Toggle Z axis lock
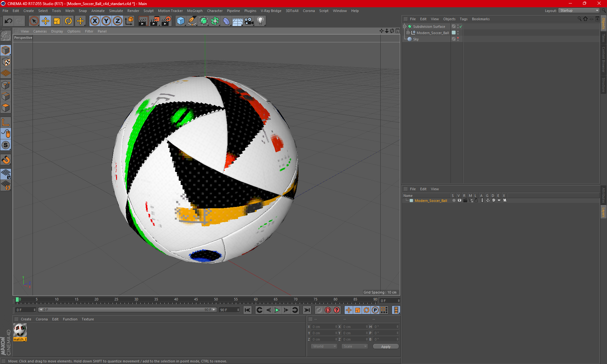607x364 pixels. coord(118,21)
